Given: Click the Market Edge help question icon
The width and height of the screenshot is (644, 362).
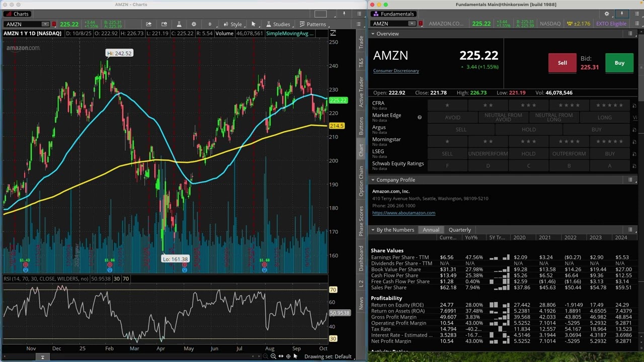Looking at the screenshot, I should [x=419, y=117].
